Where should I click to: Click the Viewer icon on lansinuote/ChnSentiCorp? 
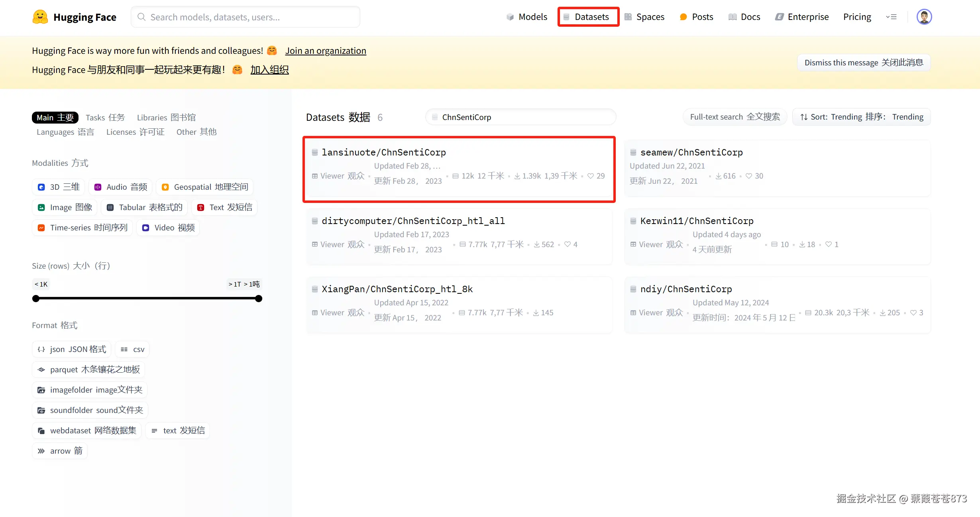(x=315, y=176)
